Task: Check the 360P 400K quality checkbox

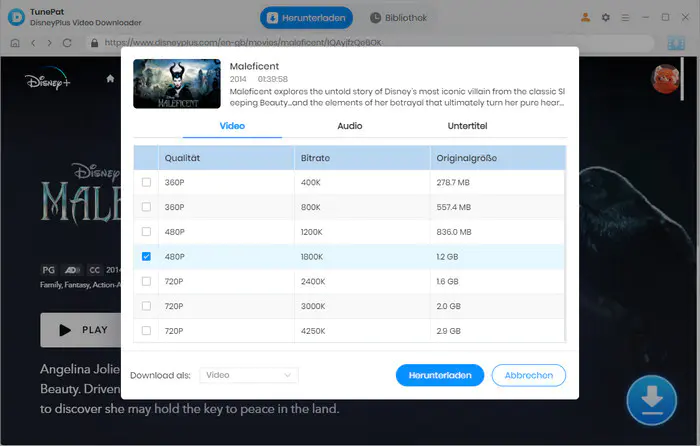Action: point(146,182)
